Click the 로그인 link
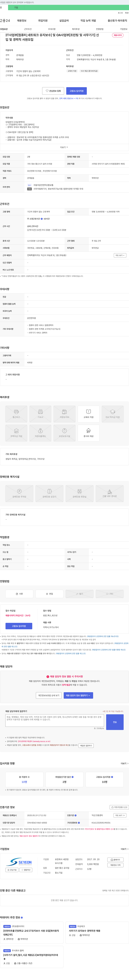This screenshot has width=129, height=980. coord(120,13)
